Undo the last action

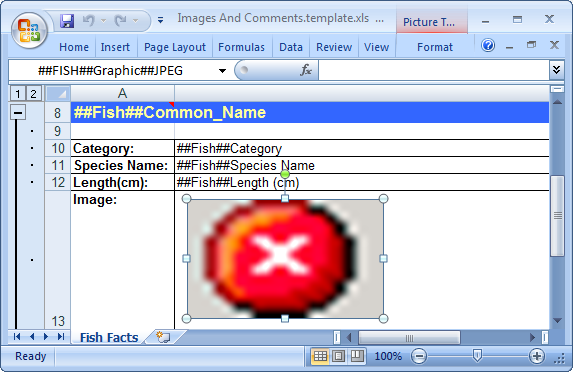click(89, 20)
